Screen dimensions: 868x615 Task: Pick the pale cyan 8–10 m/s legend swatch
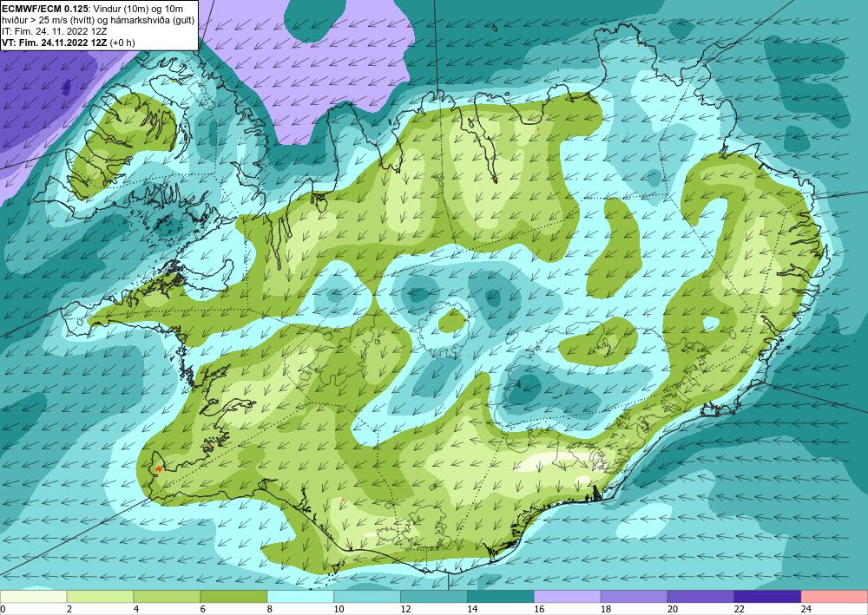point(300,597)
